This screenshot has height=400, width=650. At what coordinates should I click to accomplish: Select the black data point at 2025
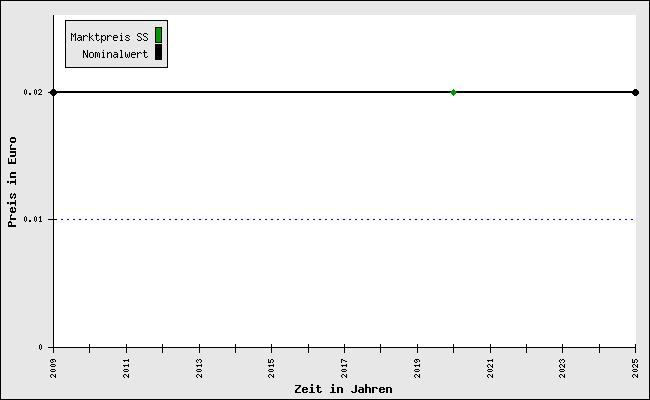coord(635,92)
